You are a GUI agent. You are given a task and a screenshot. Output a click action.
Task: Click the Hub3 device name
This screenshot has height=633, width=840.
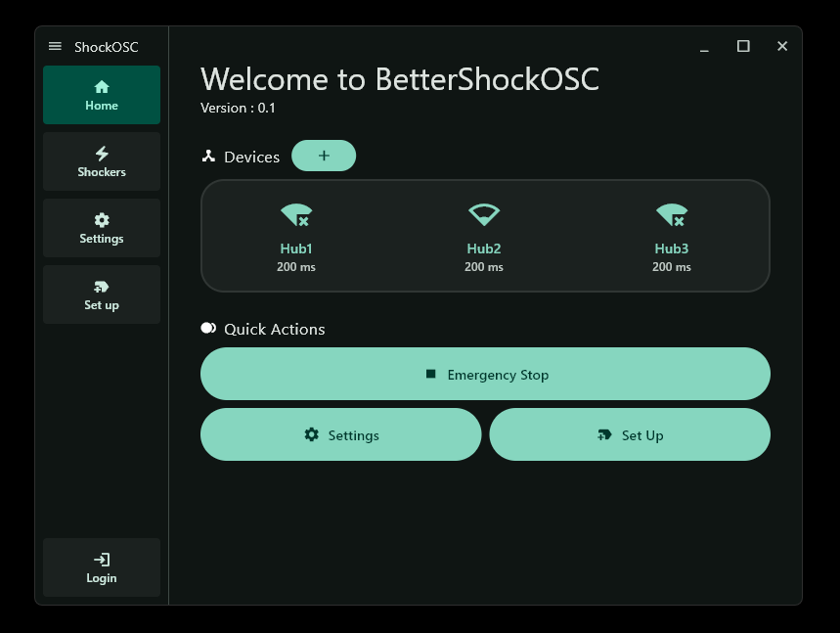pos(672,249)
